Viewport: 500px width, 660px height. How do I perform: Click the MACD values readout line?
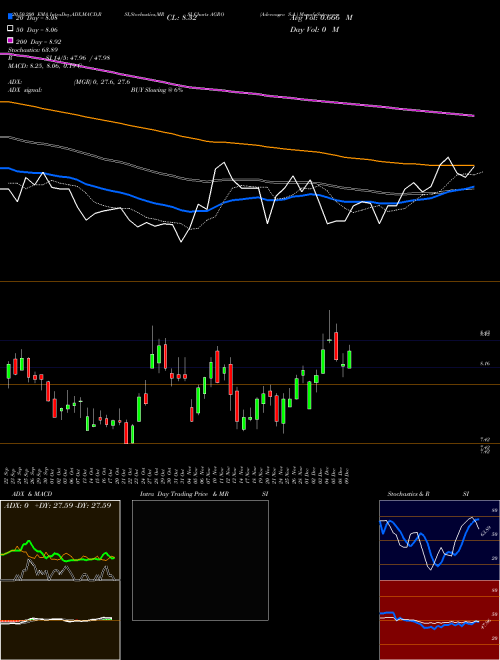(x=43, y=66)
